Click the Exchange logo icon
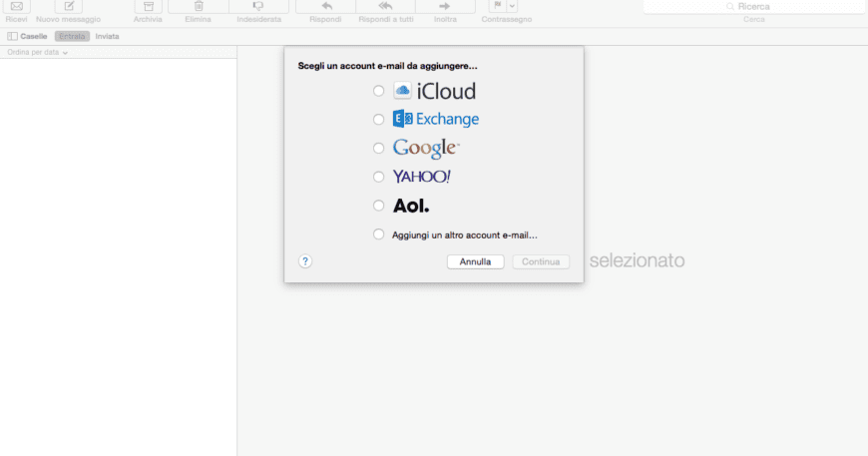Screen dimensions: 868x456 [x=402, y=119]
